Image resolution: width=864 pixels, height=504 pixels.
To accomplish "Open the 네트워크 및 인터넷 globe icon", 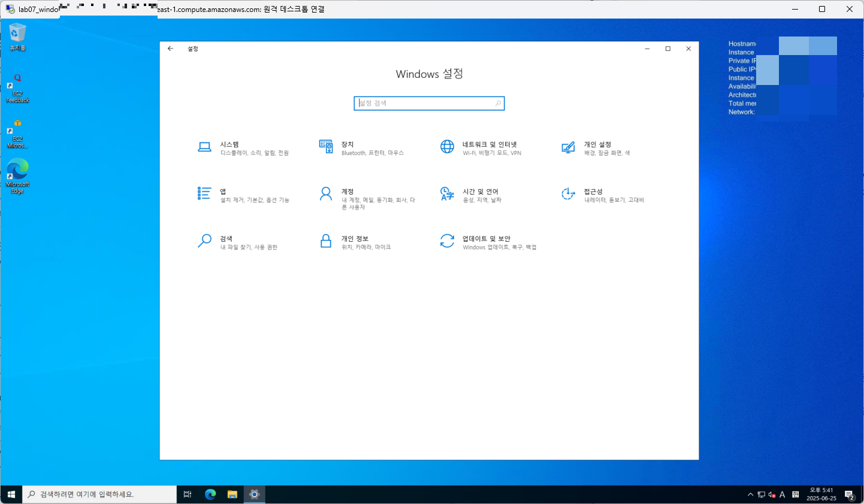I will click(x=447, y=147).
